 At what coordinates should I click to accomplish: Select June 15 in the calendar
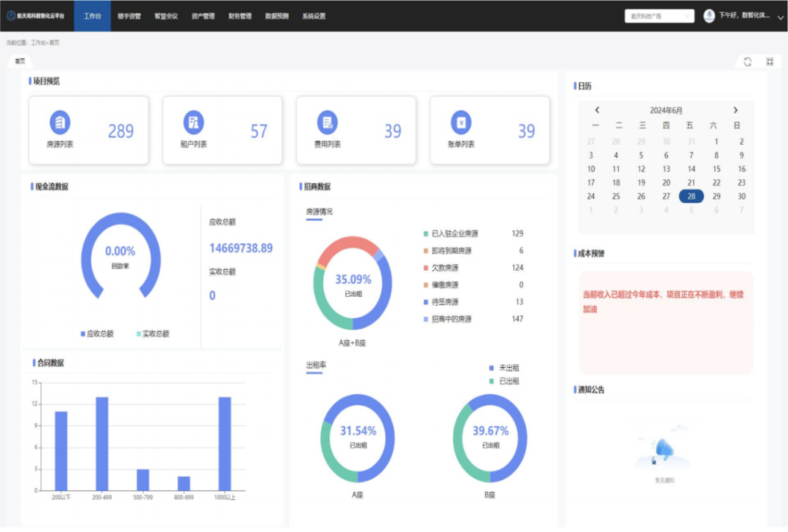click(x=716, y=169)
